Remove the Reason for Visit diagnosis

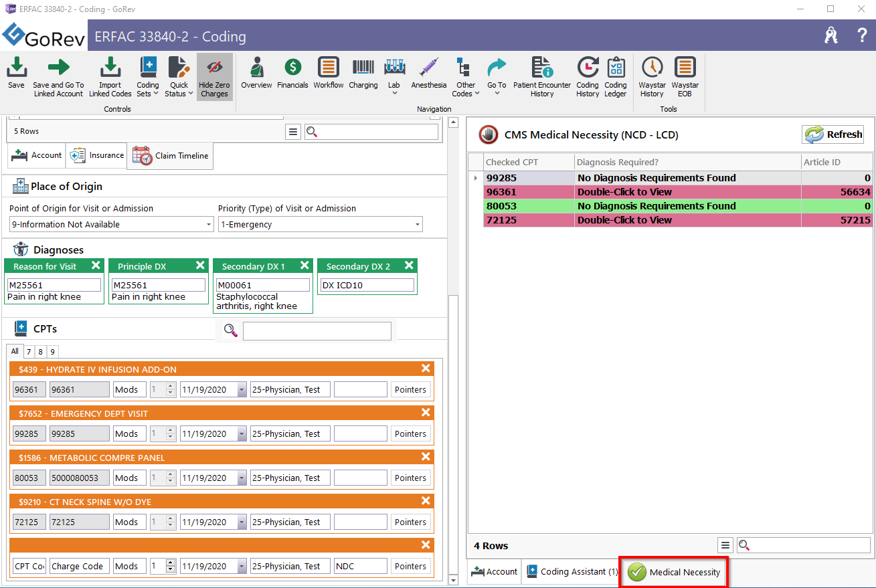point(96,266)
